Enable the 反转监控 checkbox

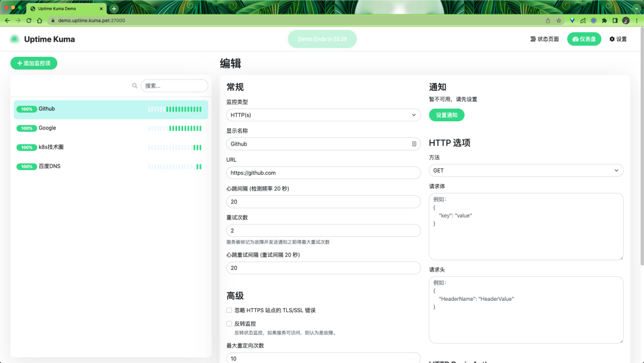click(x=229, y=324)
